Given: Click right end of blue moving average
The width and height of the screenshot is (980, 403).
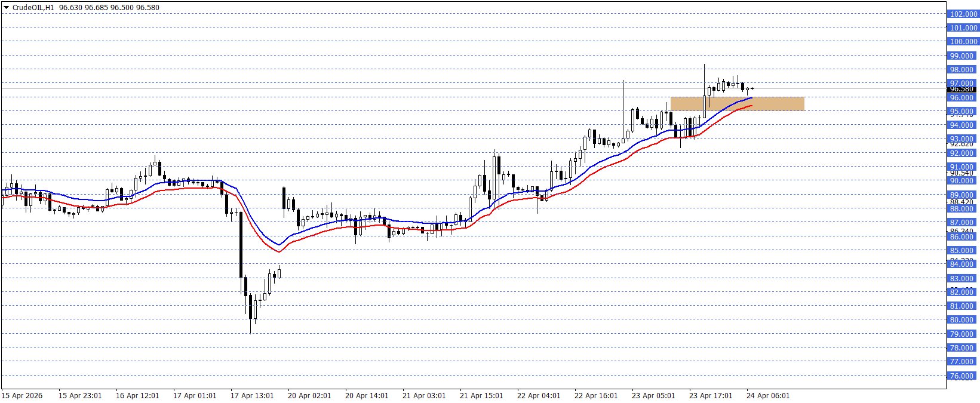Looking at the screenshot, I should pos(751,98).
